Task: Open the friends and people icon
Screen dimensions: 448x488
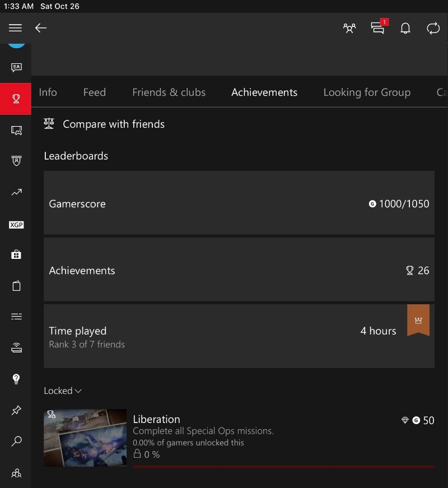Action: coord(349,28)
